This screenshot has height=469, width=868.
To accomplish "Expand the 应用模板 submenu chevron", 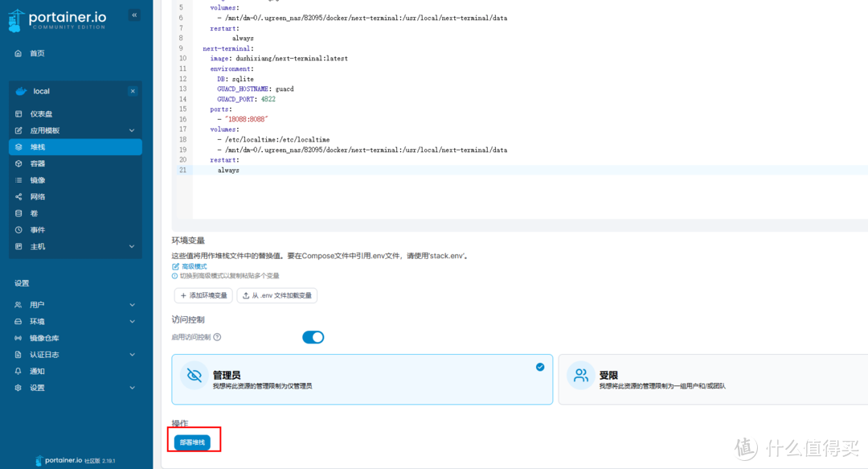I will click(x=132, y=130).
